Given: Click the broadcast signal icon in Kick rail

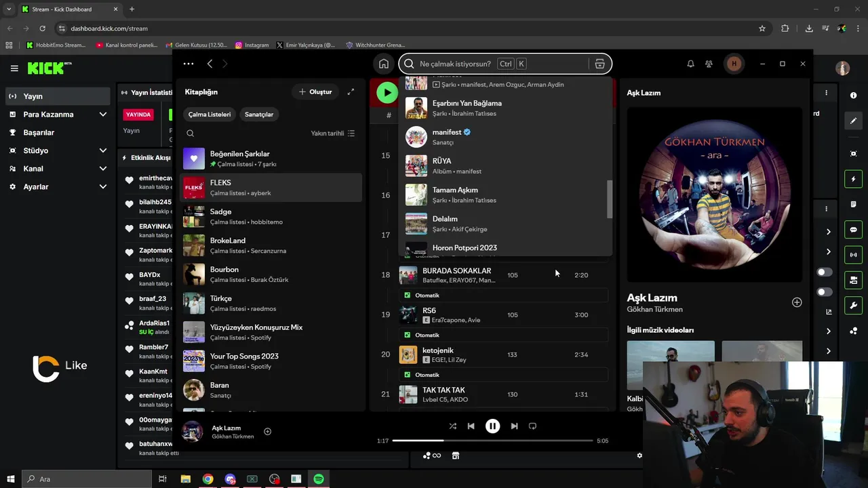Looking at the screenshot, I should click(x=853, y=255).
